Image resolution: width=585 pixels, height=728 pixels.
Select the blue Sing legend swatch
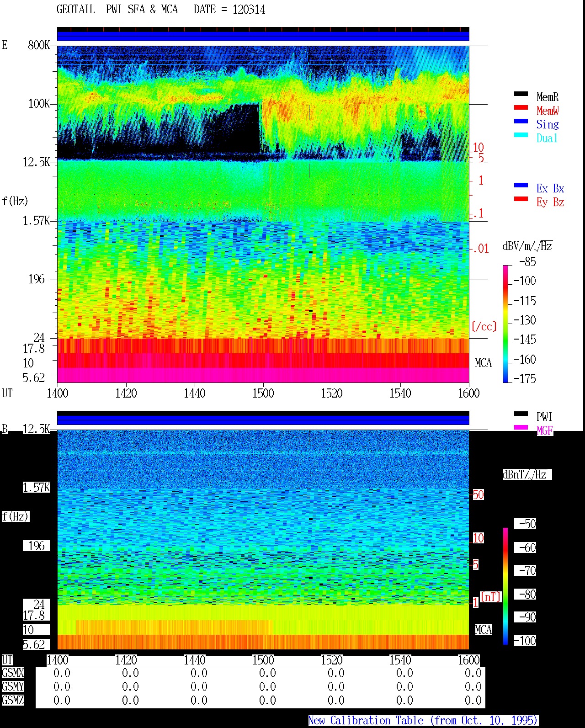coord(521,121)
